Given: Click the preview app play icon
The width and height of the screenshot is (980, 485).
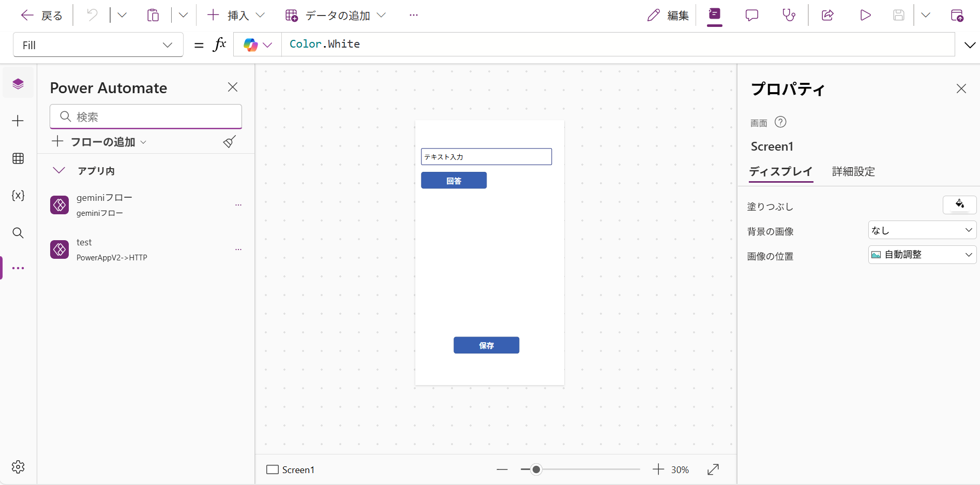Looking at the screenshot, I should click(865, 15).
